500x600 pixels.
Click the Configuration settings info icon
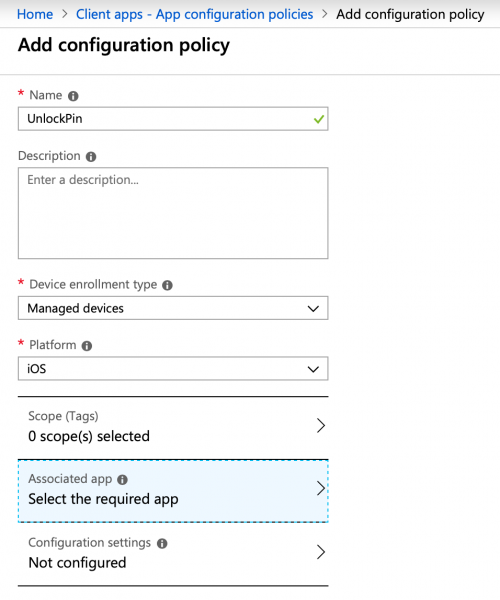click(x=162, y=543)
